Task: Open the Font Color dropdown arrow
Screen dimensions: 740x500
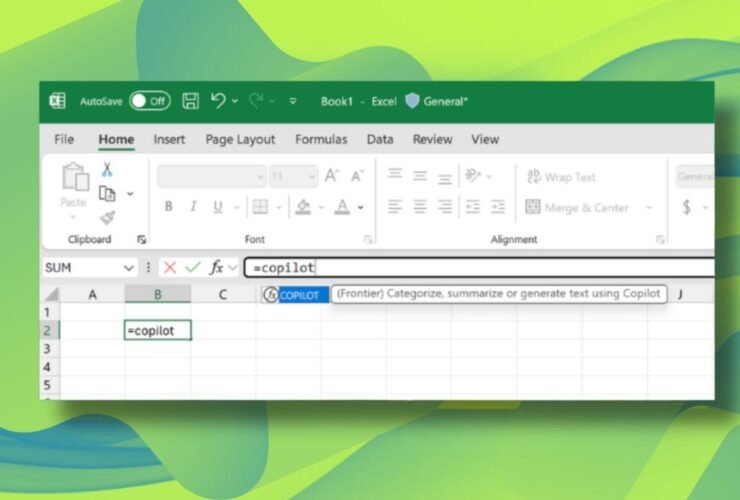Action: 361,207
